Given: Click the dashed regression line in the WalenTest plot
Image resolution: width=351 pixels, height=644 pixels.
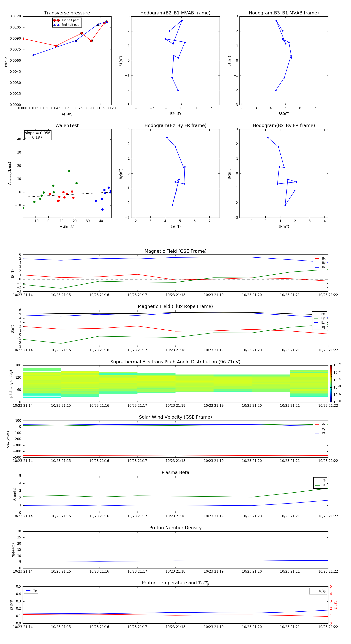Looking at the screenshot, I should click(x=67, y=195).
